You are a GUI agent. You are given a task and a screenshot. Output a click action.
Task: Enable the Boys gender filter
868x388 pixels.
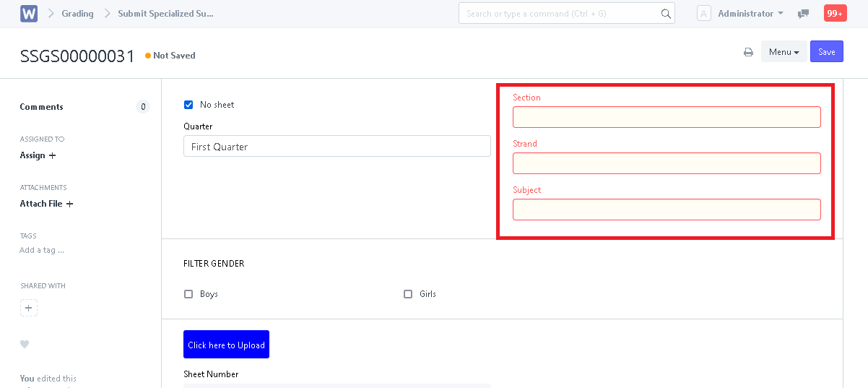click(188, 294)
